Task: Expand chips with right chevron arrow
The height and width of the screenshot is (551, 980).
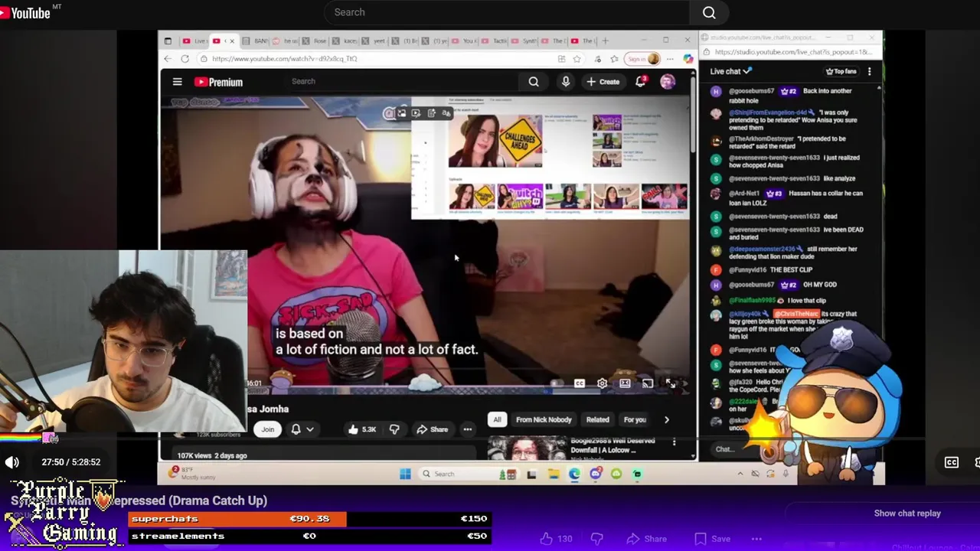Action: (x=666, y=419)
